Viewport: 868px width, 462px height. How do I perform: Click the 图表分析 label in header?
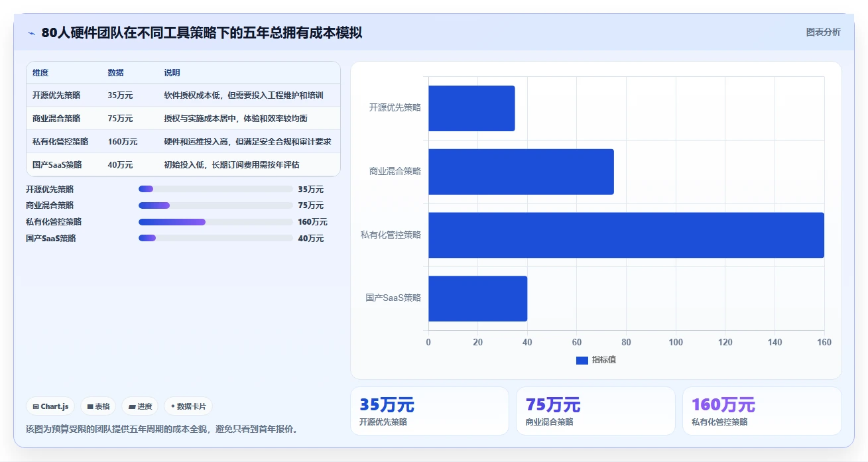coord(823,32)
